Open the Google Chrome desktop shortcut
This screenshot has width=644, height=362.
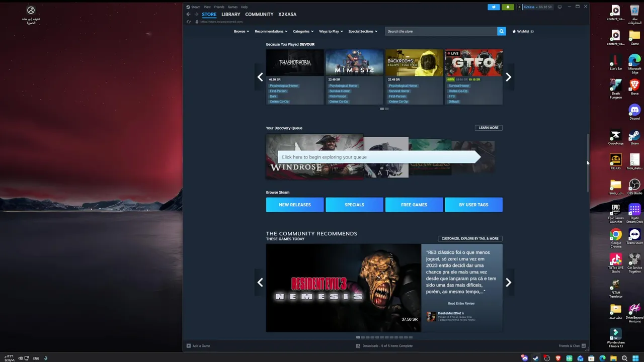(x=616, y=238)
